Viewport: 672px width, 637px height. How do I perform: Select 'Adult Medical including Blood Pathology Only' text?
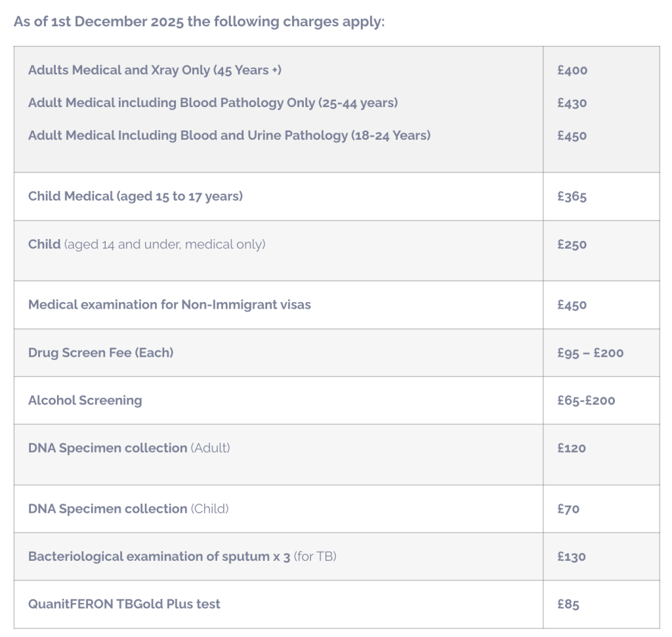point(213,102)
